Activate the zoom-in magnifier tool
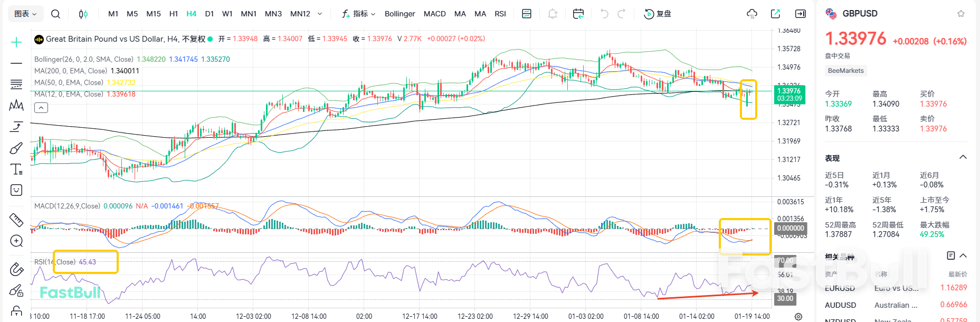The width and height of the screenshot is (980, 322). tap(16, 241)
